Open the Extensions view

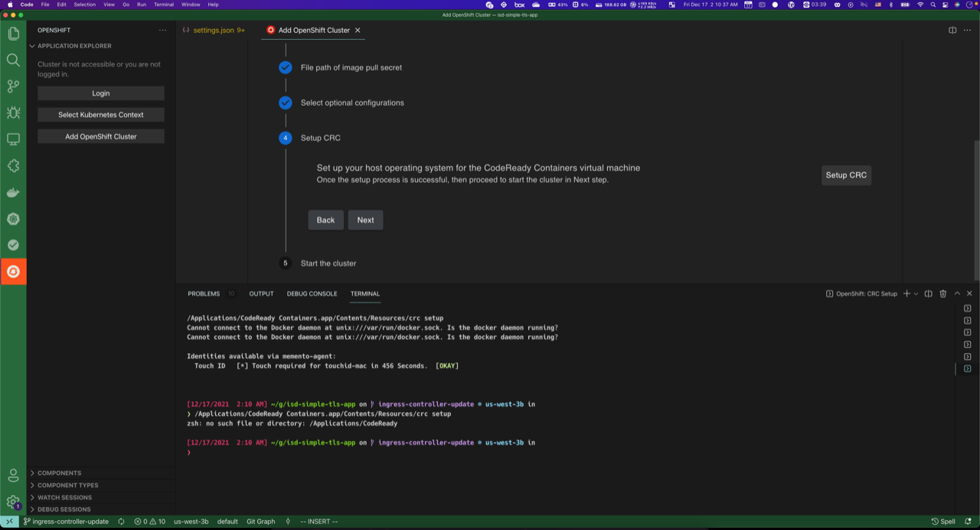click(13, 165)
